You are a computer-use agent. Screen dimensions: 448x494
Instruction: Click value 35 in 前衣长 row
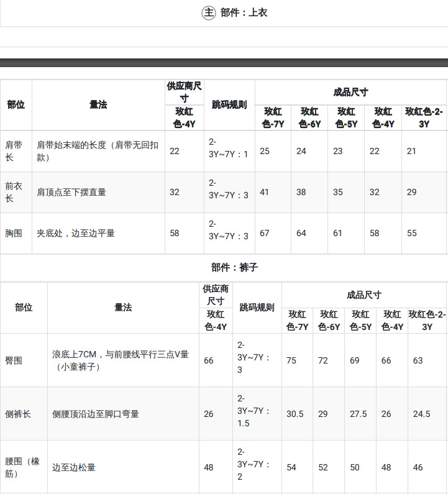pyautogui.click(x=338, y=192)
